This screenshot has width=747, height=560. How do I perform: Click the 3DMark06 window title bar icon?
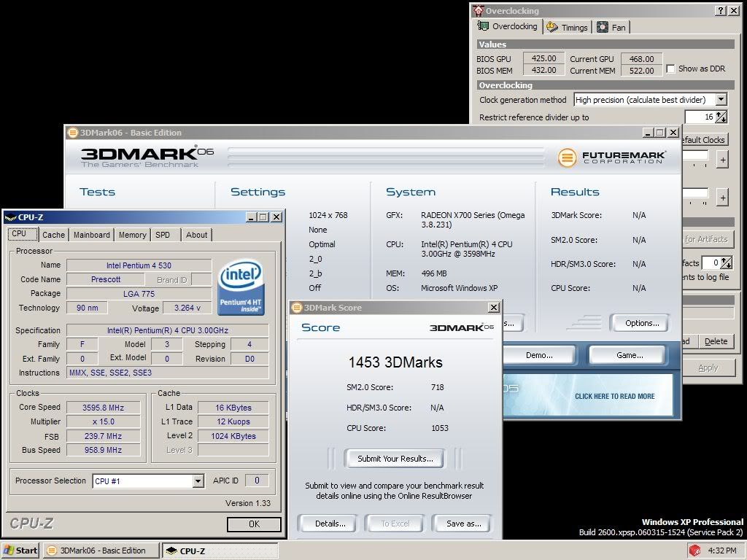tap(72, 133)
